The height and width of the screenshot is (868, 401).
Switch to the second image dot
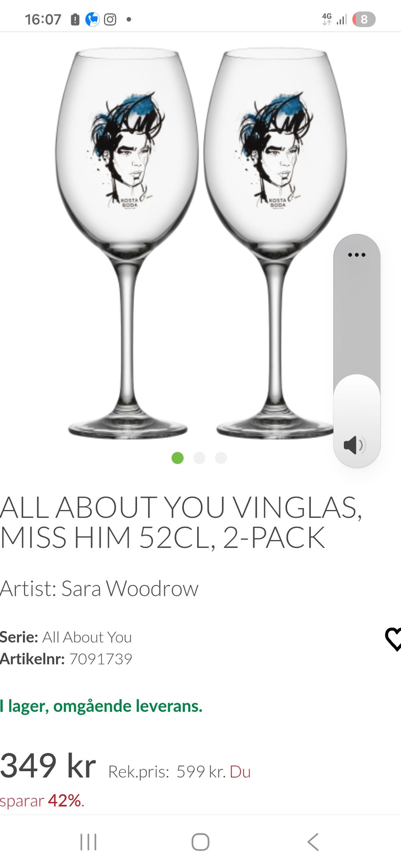tap(199, 458)
